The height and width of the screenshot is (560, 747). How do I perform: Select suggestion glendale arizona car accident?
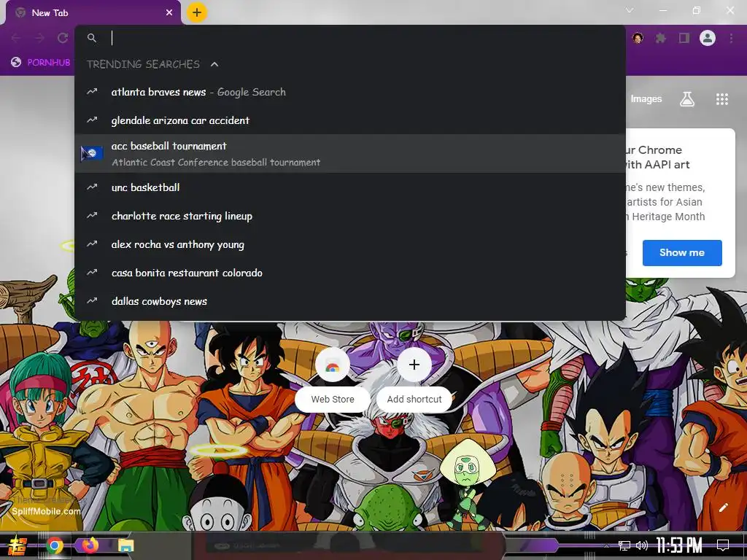coord(350,120)
